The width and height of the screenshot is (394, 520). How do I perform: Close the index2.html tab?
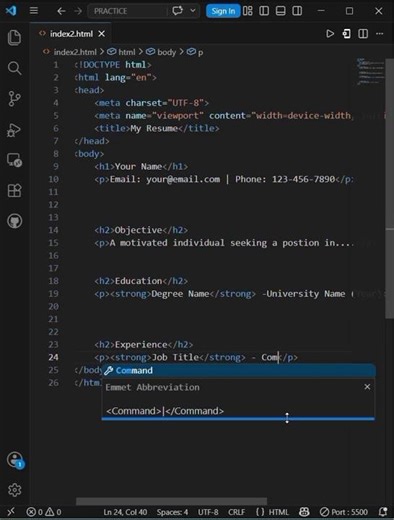coord(102,34)
